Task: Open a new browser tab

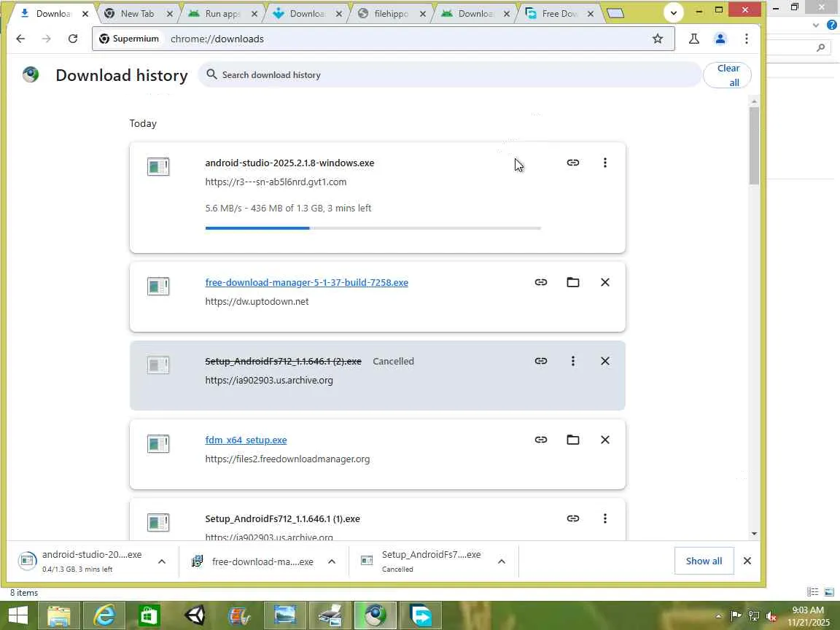Action: [615, 13]
